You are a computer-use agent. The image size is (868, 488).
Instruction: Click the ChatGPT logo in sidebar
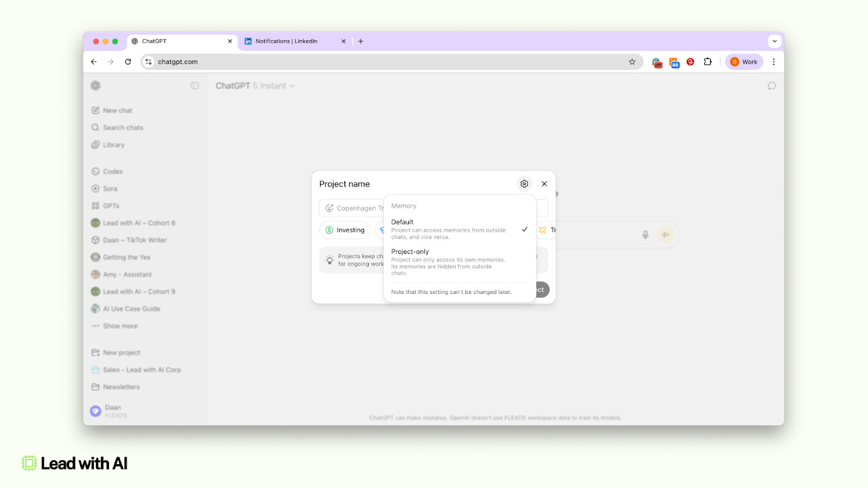coord(95,86)
